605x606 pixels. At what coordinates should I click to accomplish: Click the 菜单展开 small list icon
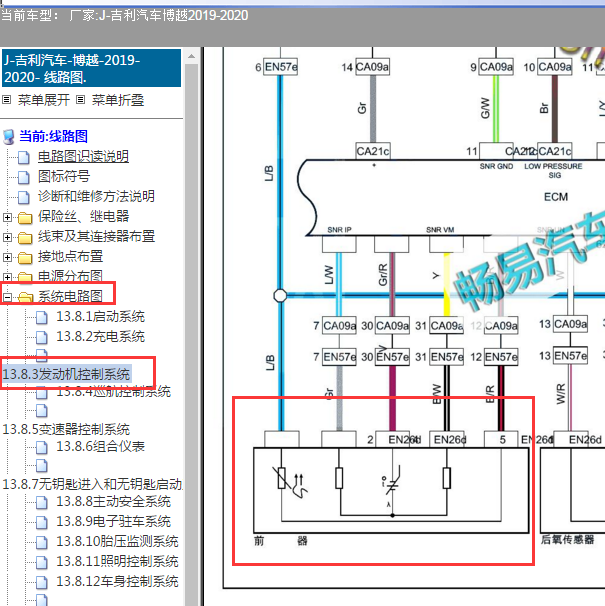pyautogui.click(x=7, y=100)
